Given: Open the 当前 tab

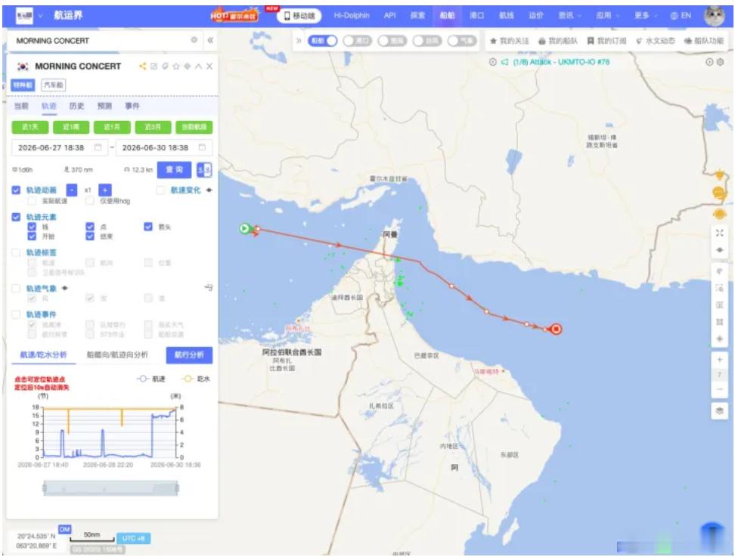Looking at the screenshot, I should 21,106.
